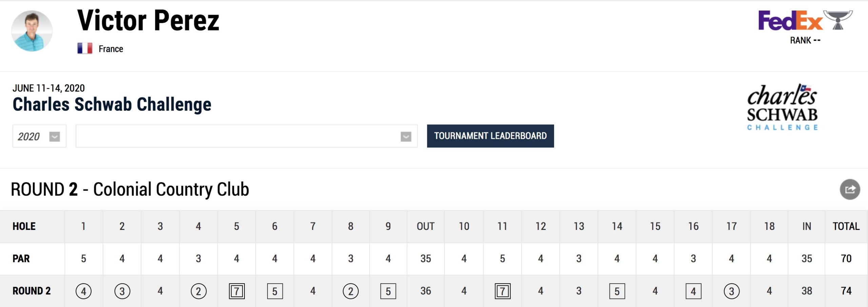Open the 2020 year dropdown

click(39, 136)
